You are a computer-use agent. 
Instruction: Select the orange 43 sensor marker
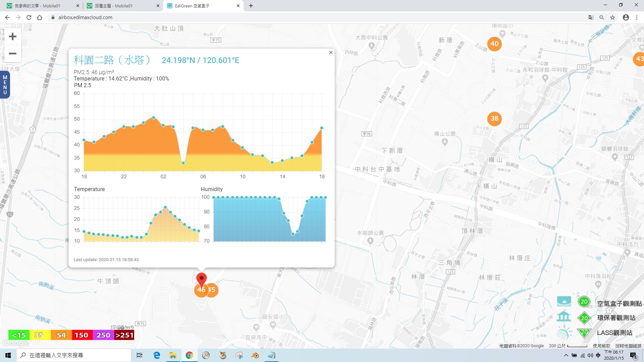[639, 59]
